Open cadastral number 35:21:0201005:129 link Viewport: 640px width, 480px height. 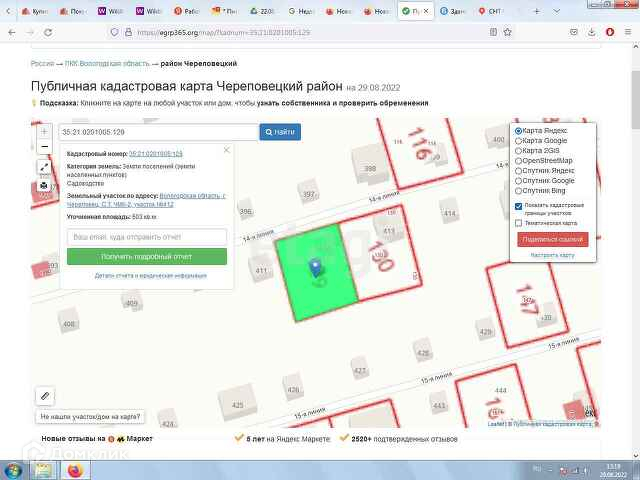click(156, 154)
